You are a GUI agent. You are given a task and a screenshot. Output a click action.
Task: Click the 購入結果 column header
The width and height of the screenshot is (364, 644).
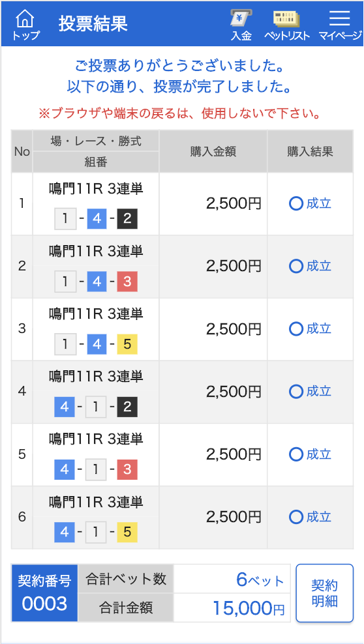[x=310, y=152]
